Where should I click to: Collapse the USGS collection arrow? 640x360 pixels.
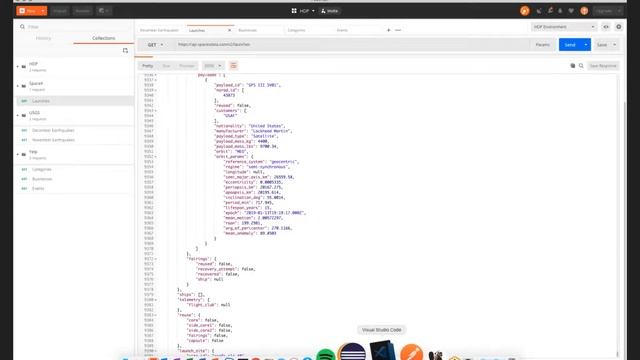(18, 116)
